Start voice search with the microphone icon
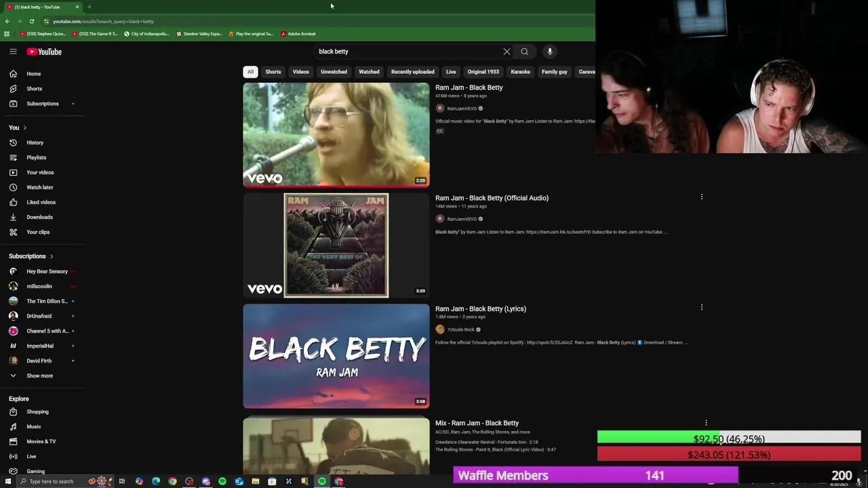Image resolution: width=868 pixels, height=488 pixels. click(x=550, y=52)
